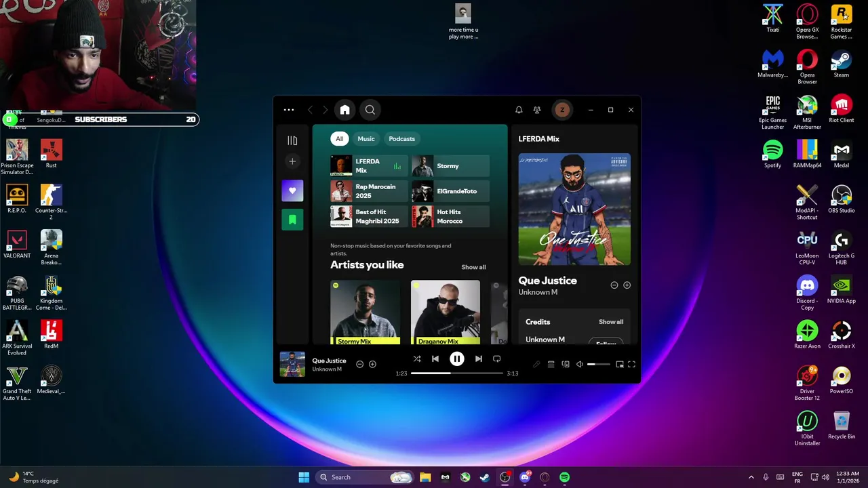Open the Discord - Copy desktop shortcut
This screenshot has height=488, width=868.
[807, 293]
